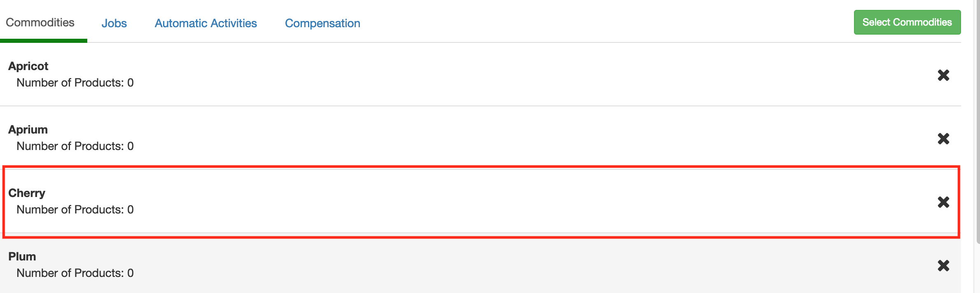Switch to the Jobs tab
Screen dimensions: 980x293
tap(114, 23)
